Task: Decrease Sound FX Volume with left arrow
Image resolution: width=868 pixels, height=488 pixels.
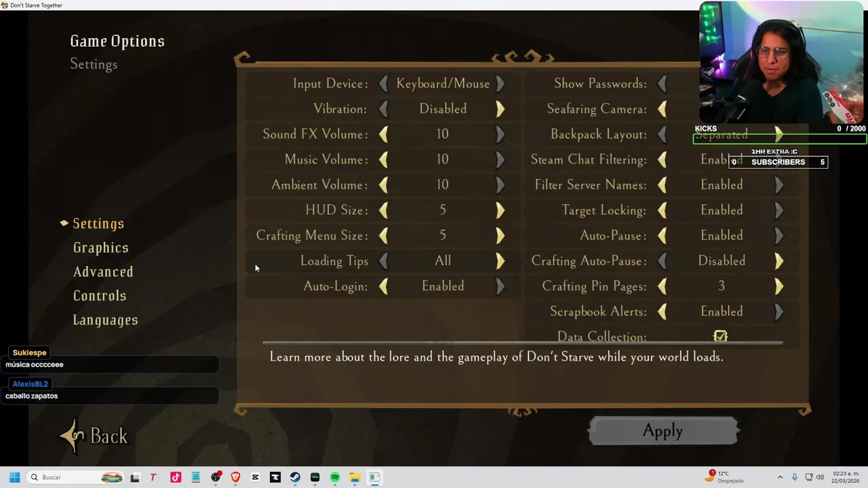Action: (384, 134)
